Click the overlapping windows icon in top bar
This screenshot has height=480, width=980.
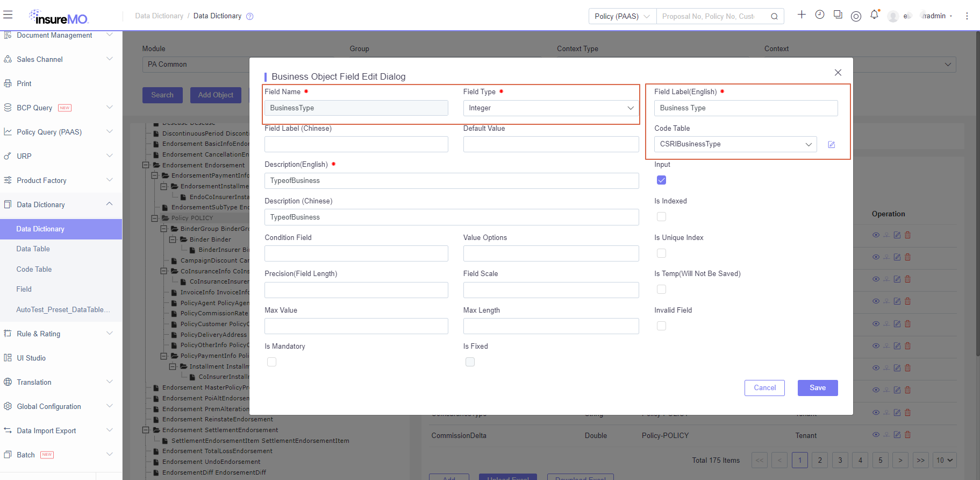coord(838,15)
